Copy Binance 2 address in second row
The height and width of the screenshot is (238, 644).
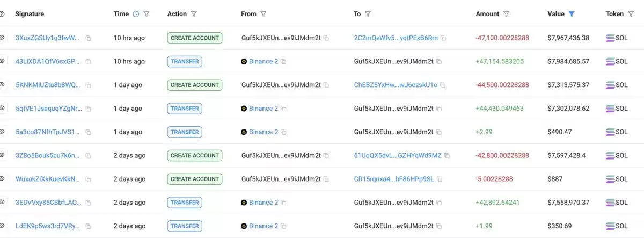click(283, 62)
